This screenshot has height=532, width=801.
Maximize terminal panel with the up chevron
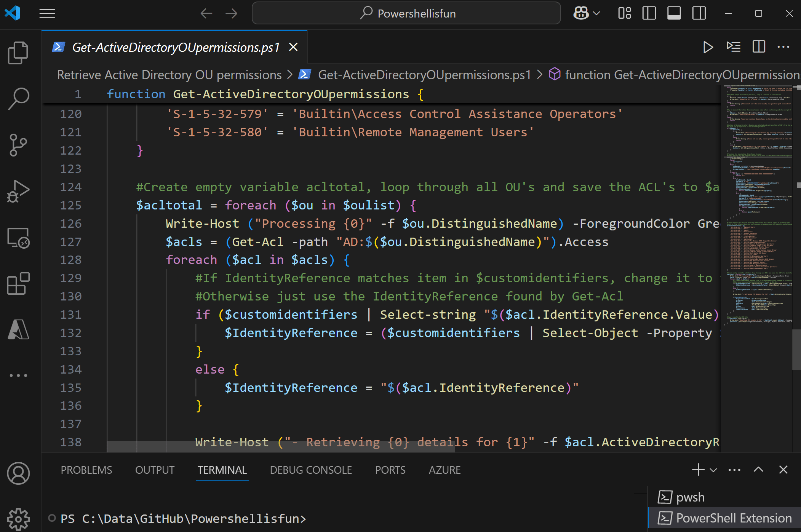(x=758, y=470)
